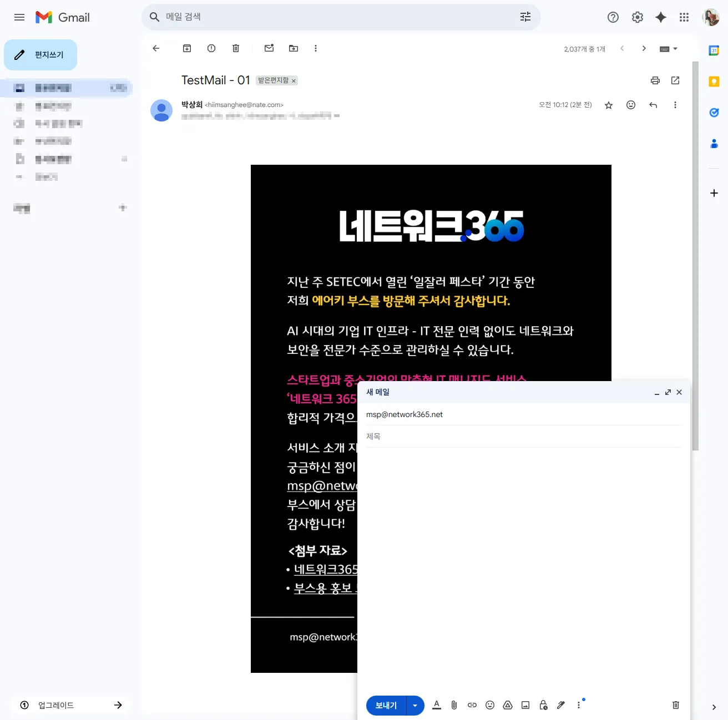
Task: Open Contacts in the side panel
Action: pyautogui.click(x=714, y=144)
